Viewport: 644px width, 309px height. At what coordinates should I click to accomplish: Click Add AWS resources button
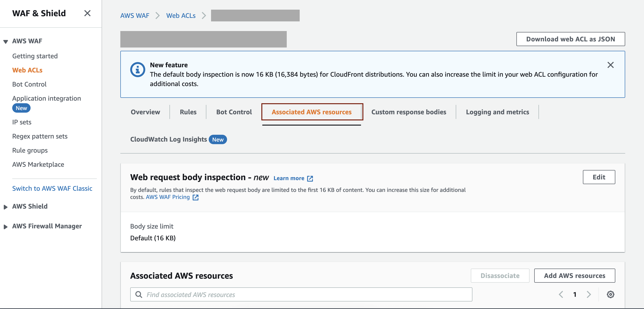pyautogui.click(x=574, y=275)
